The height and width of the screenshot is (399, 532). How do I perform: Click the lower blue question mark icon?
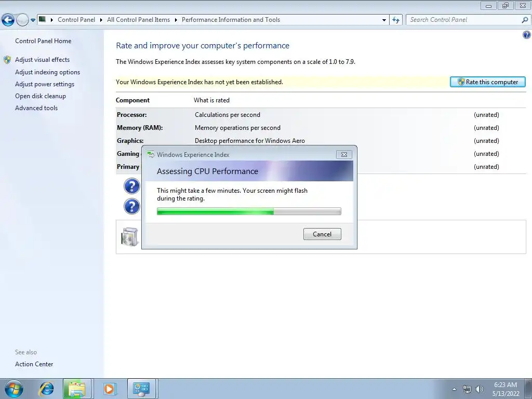(131, 206)
